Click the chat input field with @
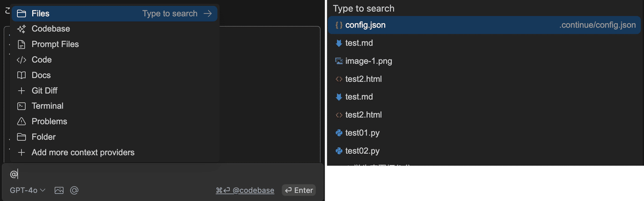644x201 pixels. click(x=162, y=174)
